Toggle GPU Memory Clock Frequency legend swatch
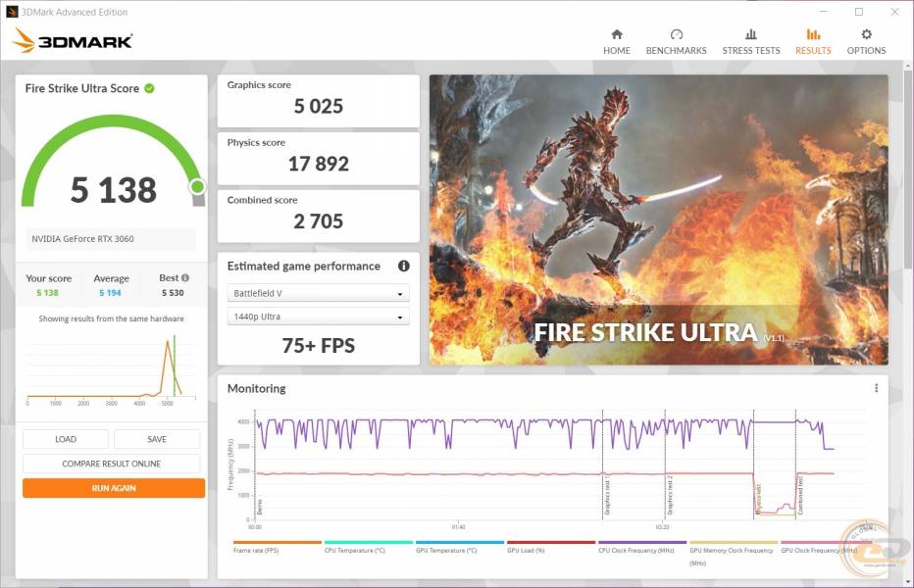This screenshot has height=588, width=914. (x=734, y=542)
